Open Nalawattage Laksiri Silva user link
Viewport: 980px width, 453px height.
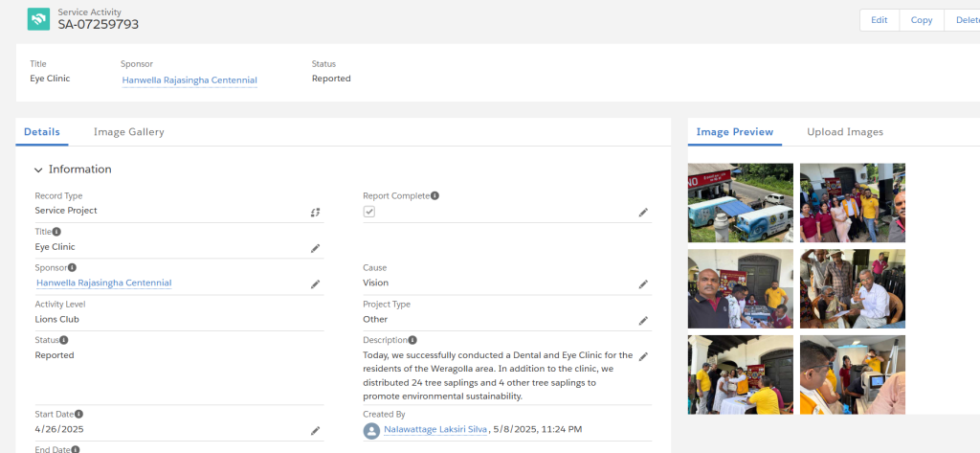click(x=435, y=430)
